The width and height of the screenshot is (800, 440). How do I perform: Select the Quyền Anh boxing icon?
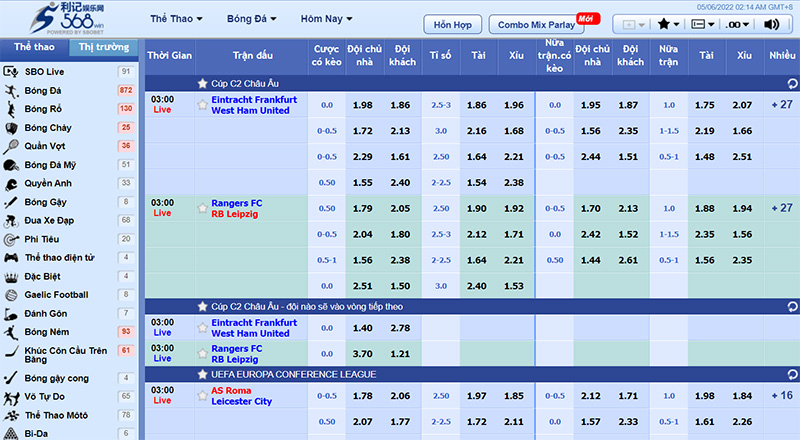(11, 184)
